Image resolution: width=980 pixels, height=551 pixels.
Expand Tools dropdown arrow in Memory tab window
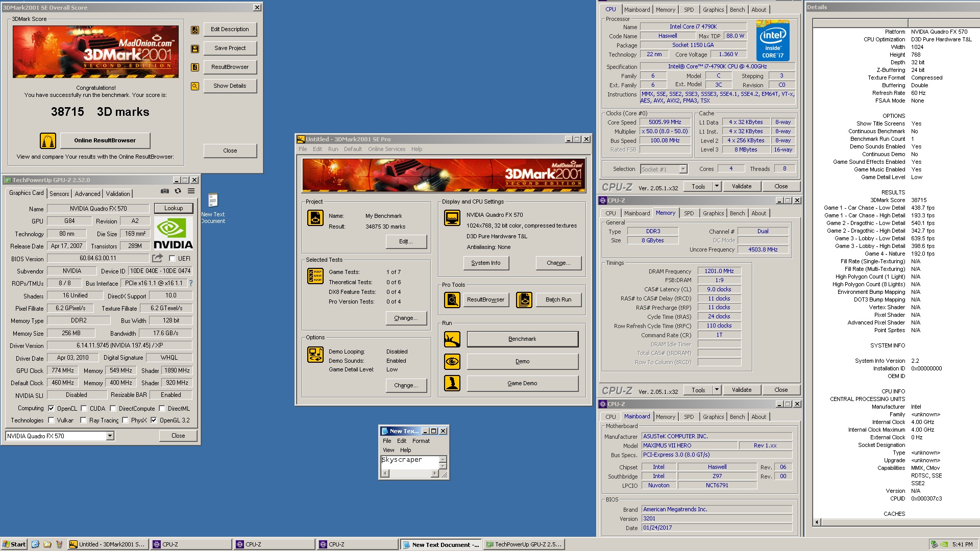(x=717, y=390)
